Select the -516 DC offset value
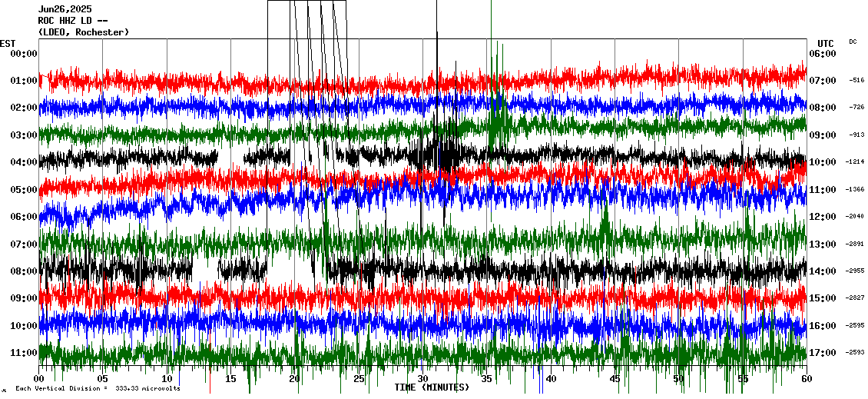 pyautogui.click(x=856, y=80)
